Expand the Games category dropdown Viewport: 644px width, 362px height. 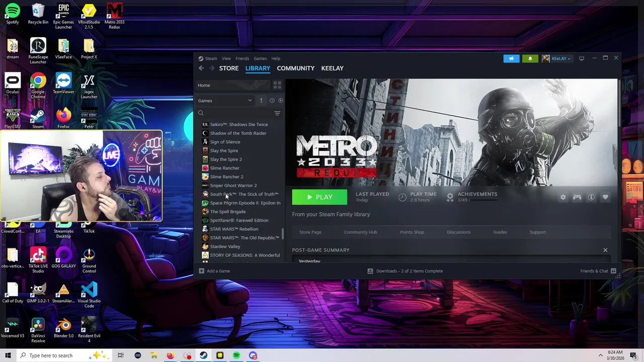(225, 101)
